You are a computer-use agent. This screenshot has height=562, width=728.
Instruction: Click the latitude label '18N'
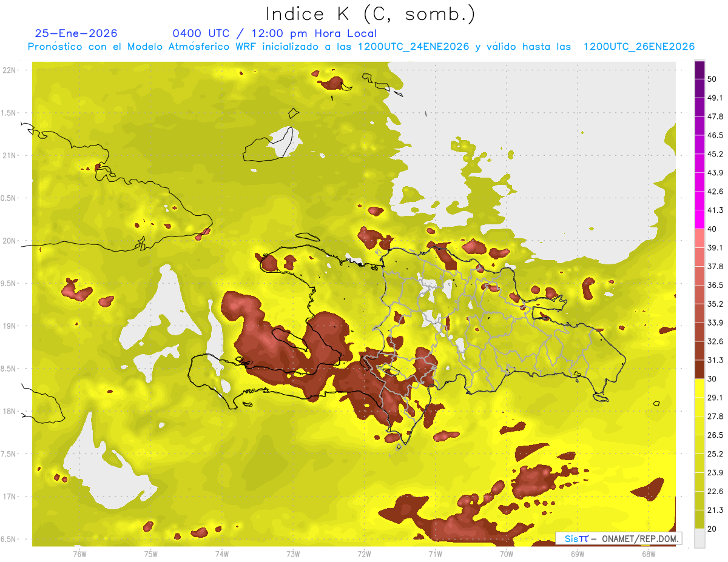10,411
